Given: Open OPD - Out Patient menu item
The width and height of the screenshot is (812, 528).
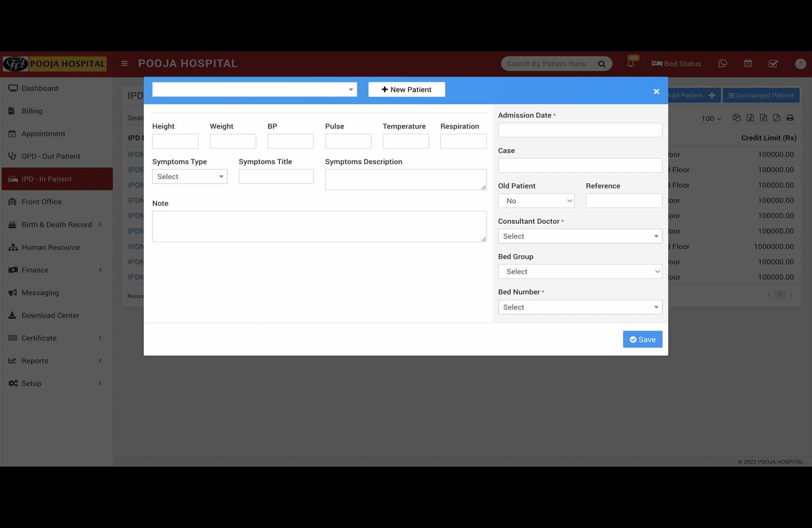Looking at the screenshot, I should coord(51,156).
